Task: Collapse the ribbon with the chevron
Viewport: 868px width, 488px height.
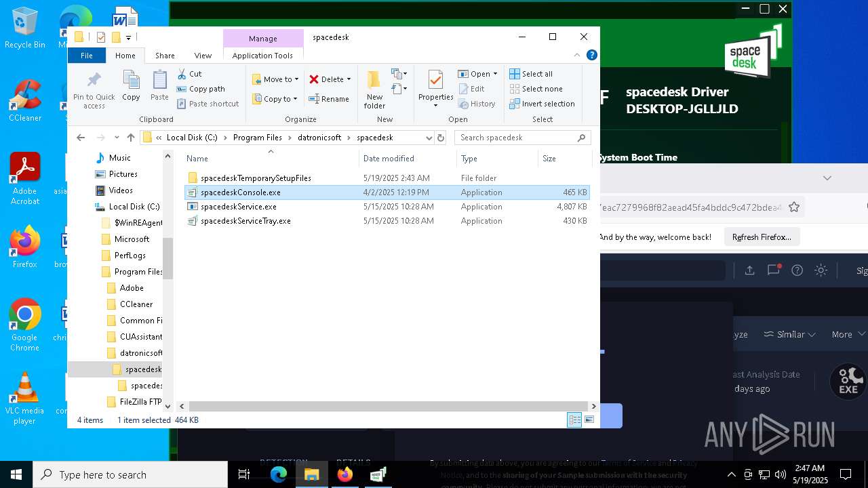Action: coord(577,56)
